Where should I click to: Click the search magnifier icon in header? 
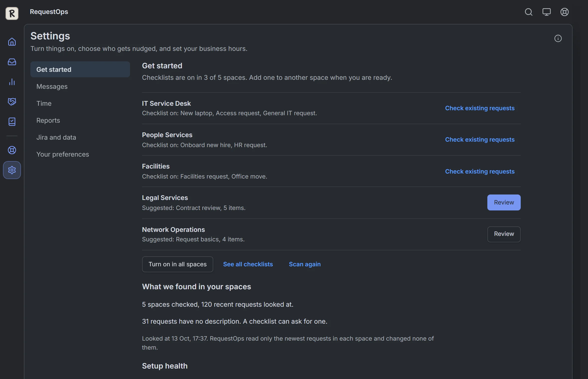528,12
